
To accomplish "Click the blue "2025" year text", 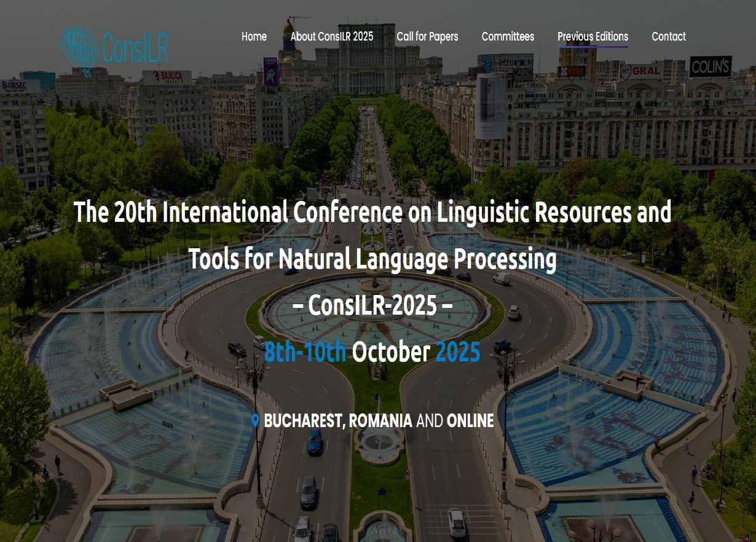I will click(x=458, y=352).
